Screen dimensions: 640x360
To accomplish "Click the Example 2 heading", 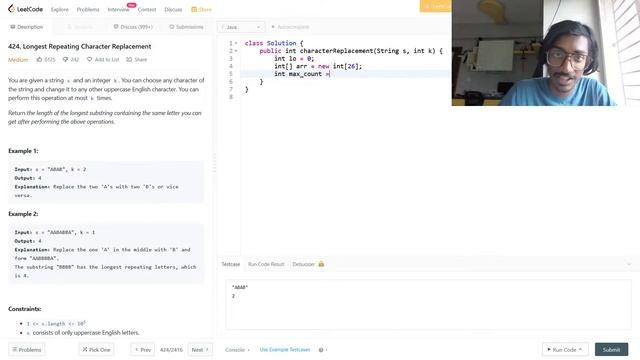I will [x=23, y=214].
